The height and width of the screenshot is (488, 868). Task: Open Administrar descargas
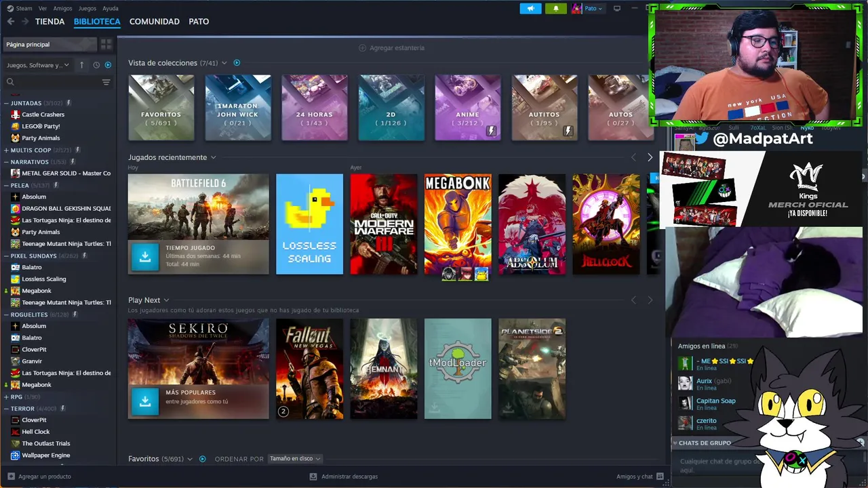tap(344, 476)
